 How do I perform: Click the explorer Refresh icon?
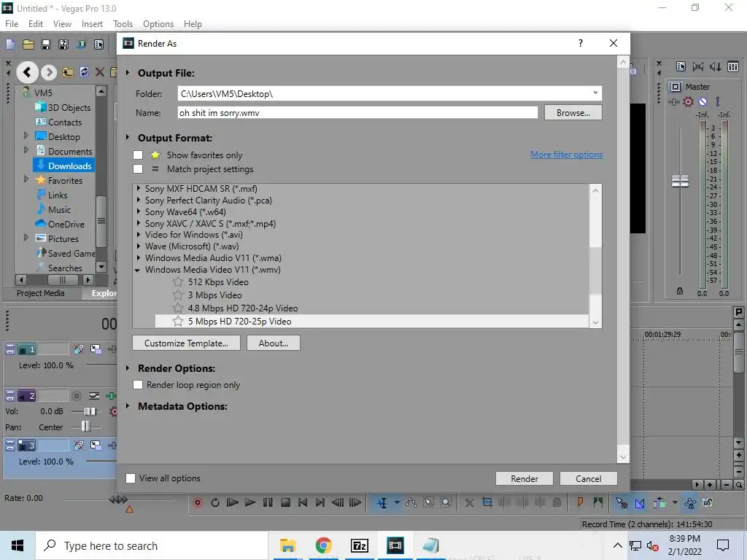point(84,72)
